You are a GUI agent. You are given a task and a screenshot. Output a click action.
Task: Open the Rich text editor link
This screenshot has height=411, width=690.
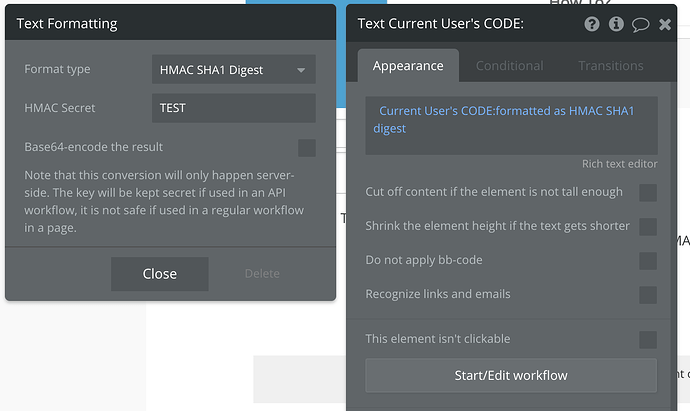(619, 164)
